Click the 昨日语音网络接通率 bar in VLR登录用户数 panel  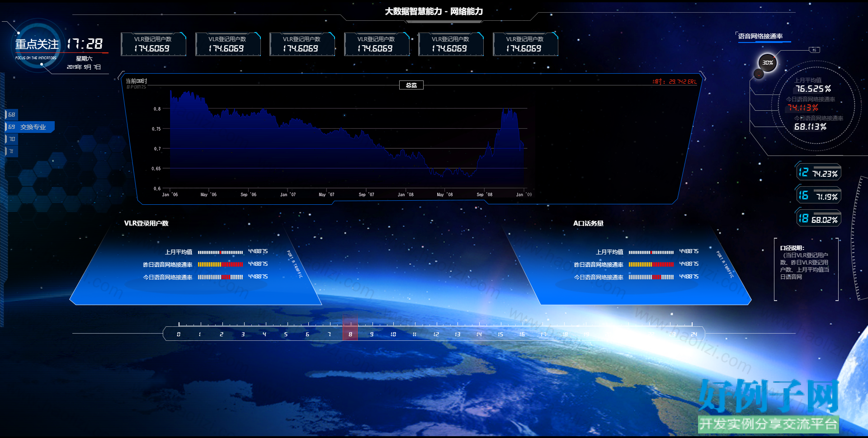click(x=220, y=264)
